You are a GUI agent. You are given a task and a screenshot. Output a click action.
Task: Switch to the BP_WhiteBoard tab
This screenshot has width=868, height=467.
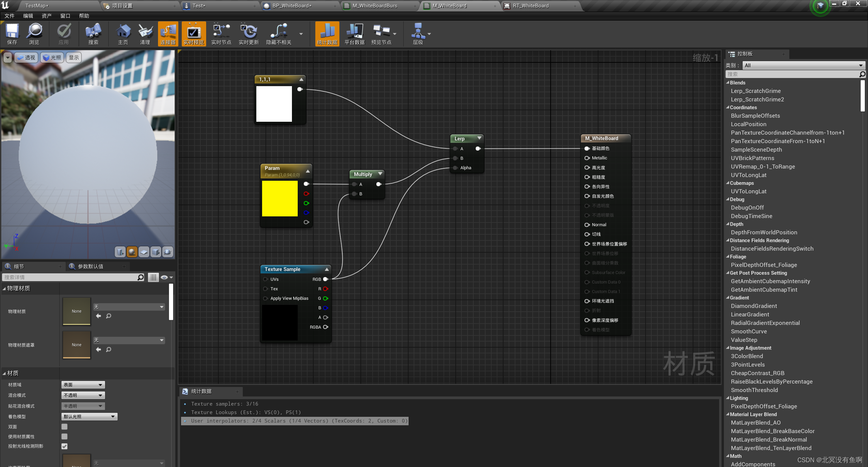click(292, 6)
